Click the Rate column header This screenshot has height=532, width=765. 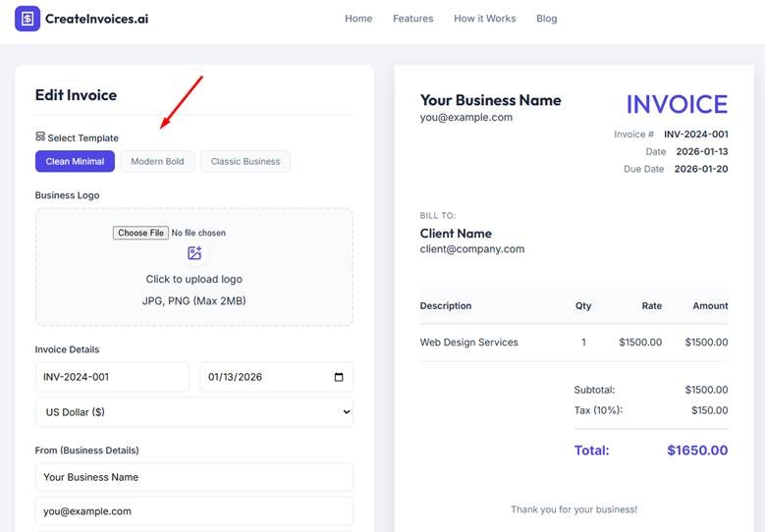click(x=652, y=305)
